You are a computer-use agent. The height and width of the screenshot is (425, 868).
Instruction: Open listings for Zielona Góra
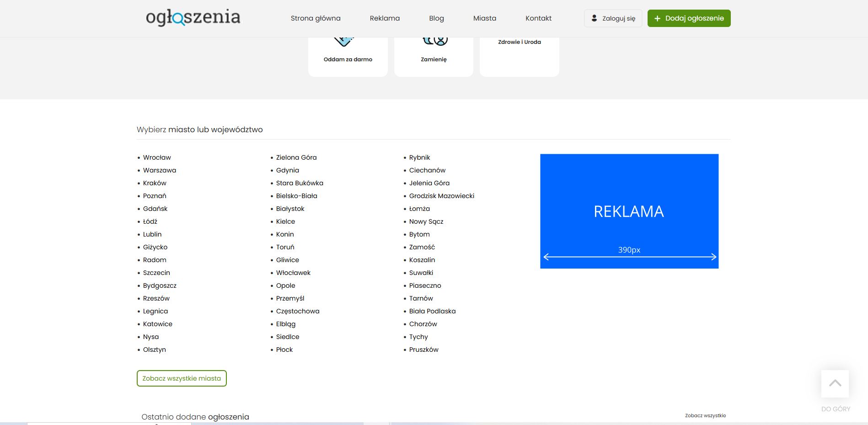point(296,157)
